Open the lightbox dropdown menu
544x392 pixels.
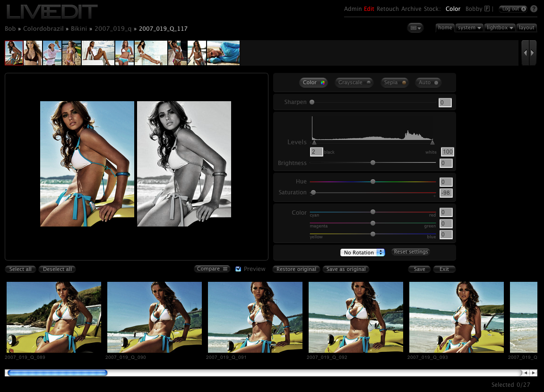point(500,28)
